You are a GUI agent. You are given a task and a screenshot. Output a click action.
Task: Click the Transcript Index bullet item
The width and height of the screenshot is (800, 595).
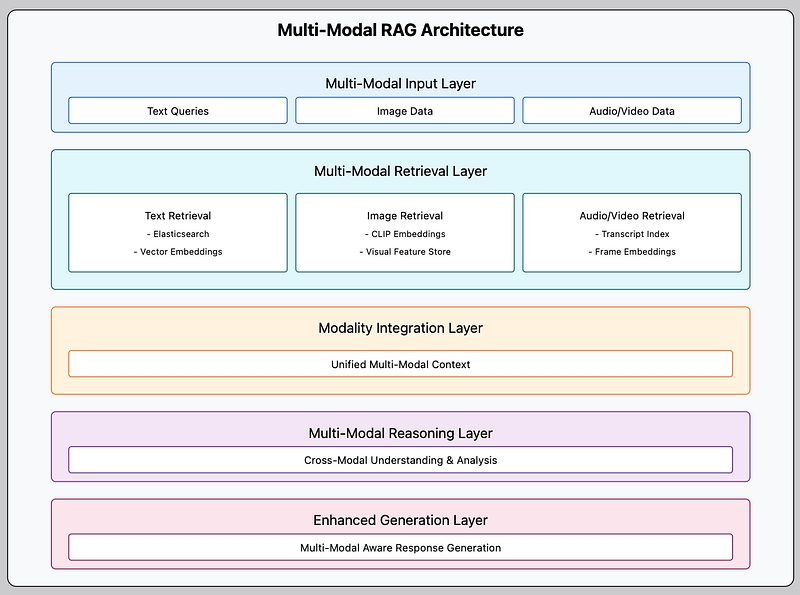coord(632,234)
